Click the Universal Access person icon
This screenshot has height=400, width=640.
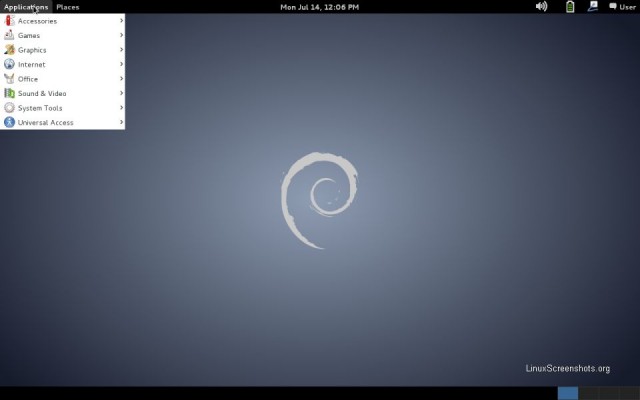(x=9, y=122)
